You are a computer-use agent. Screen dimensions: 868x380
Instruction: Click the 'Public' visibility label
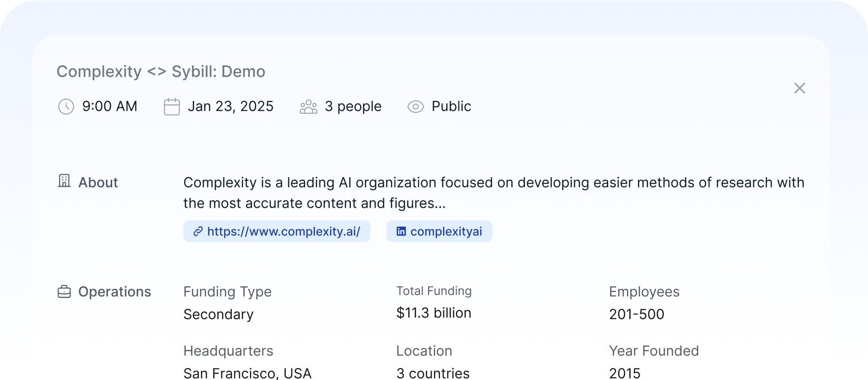451,106
